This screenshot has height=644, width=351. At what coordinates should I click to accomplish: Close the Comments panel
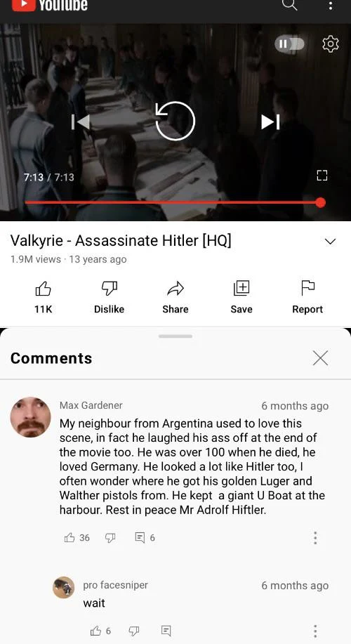(320, 357)
